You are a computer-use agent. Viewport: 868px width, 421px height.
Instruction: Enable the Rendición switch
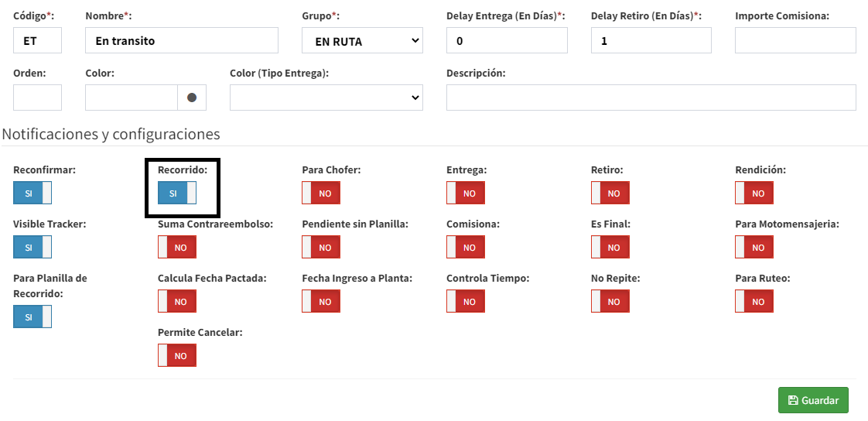(x=754, y=193)
